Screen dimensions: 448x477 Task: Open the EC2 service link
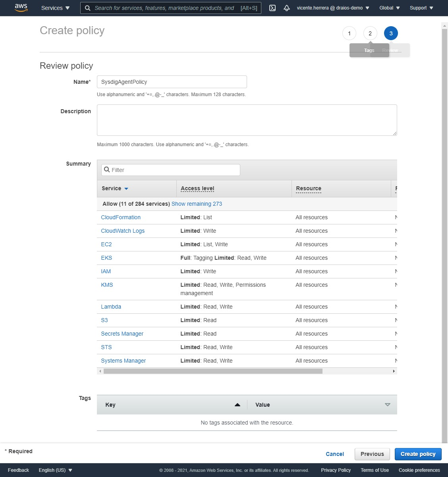(x=106, y=244)
